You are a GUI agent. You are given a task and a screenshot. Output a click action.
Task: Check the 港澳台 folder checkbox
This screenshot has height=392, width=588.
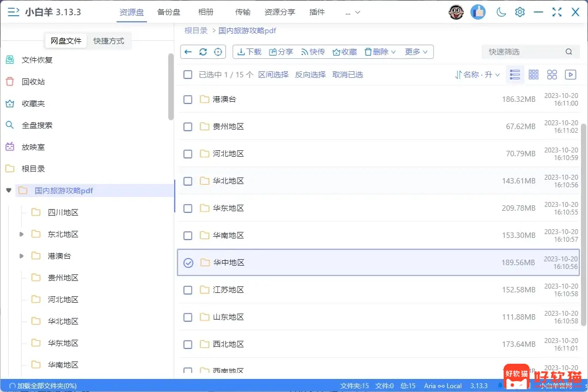(188, 100)
